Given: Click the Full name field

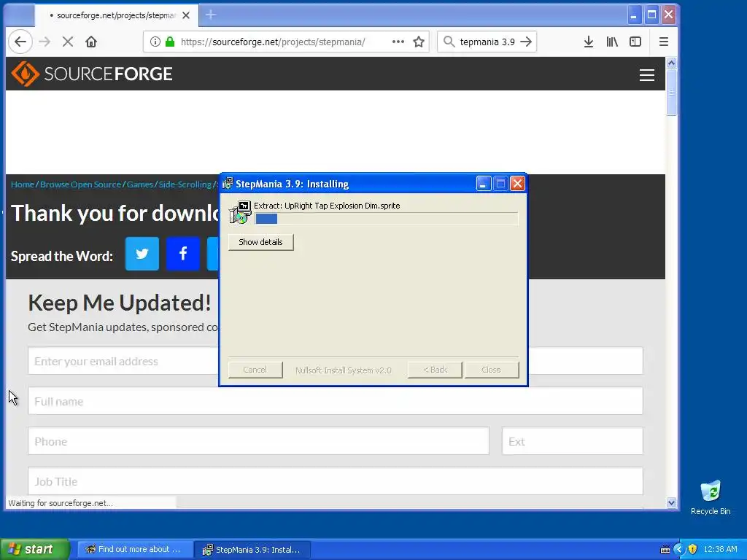Looking at the screenshot, I should (336, 401).
